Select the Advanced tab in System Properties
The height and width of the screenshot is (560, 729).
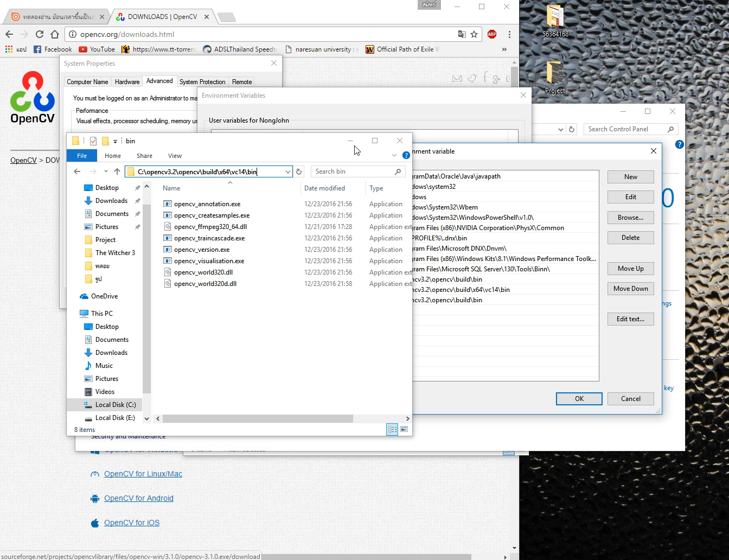click(x=159, y=81)
